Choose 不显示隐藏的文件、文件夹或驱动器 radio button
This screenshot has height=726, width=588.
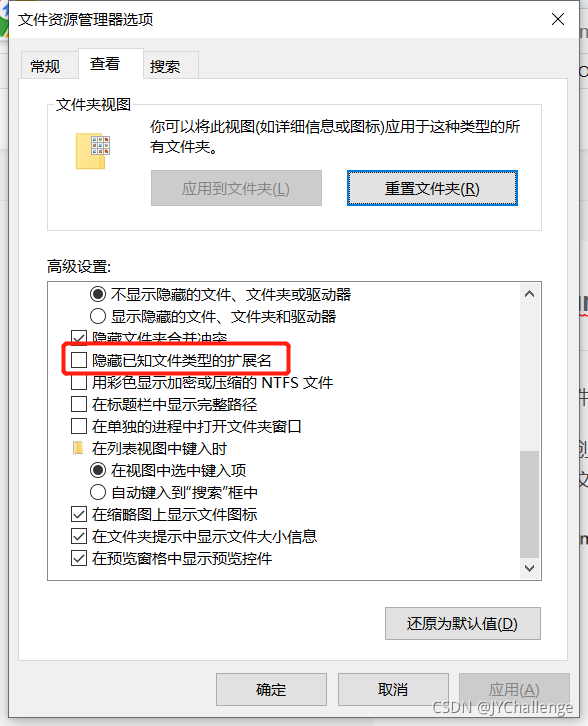[x=98, y=294]
